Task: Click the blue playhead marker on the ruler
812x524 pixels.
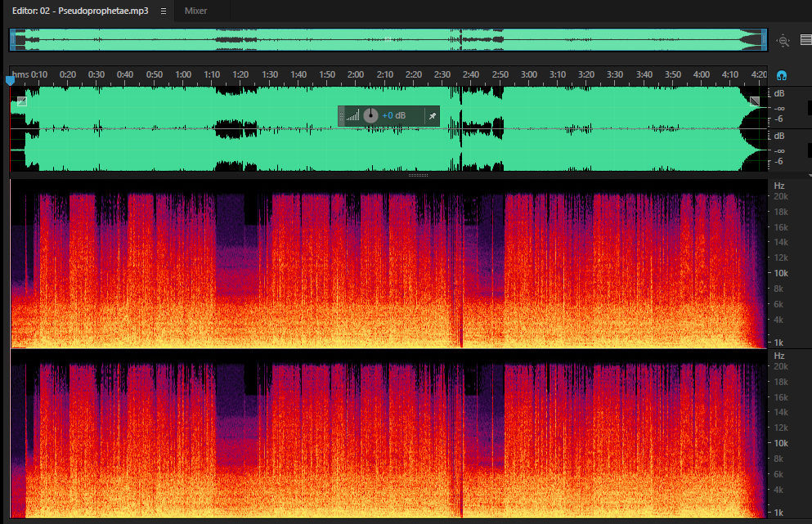Action: pos(11,80)
